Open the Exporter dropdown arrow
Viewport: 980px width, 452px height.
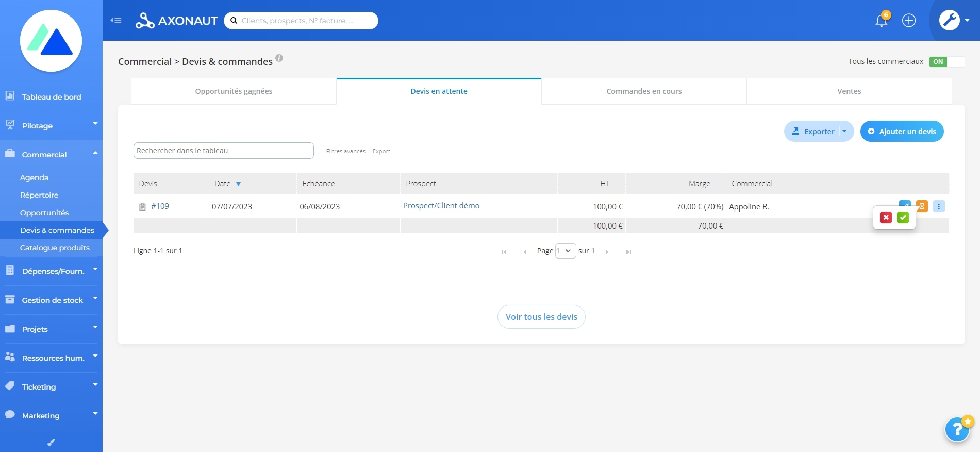[x=844, y=132]
